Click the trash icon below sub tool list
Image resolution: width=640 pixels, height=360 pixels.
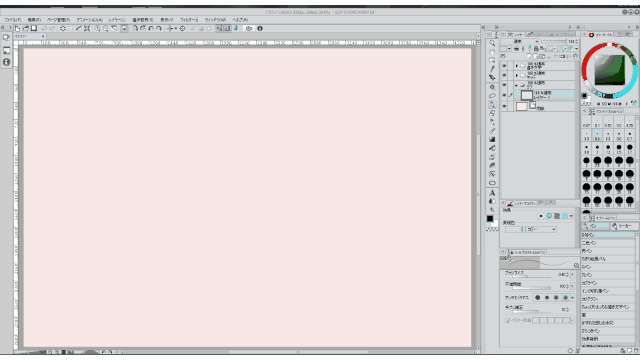[x=636, y=351]
